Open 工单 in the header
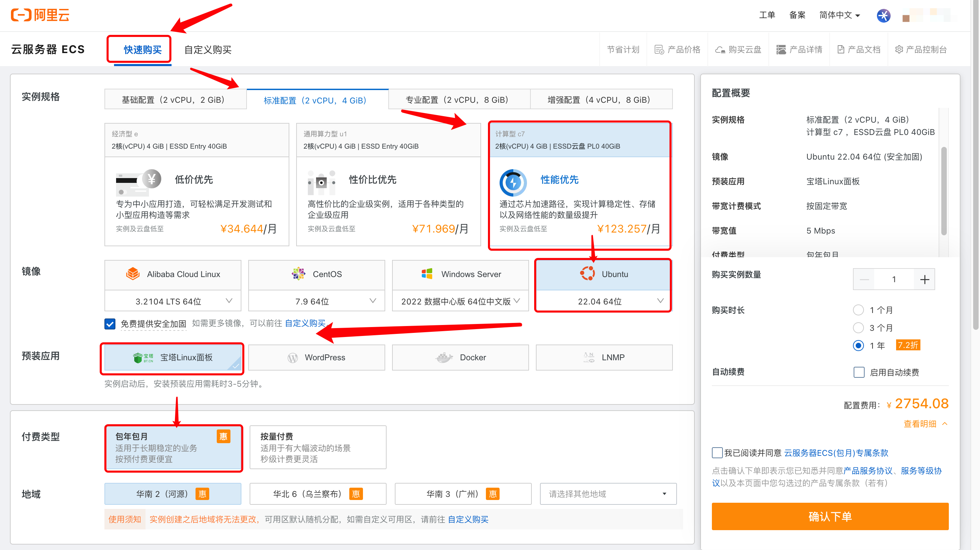The image size is (980, 550). click(x=767, y=15)
